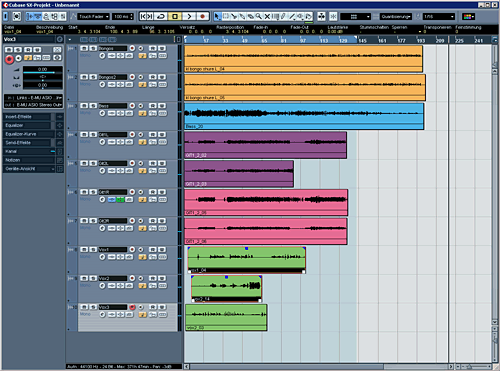Open the Kanal inspector tab
The width and height of the screenshot is (500, 371).
(28, 151)
